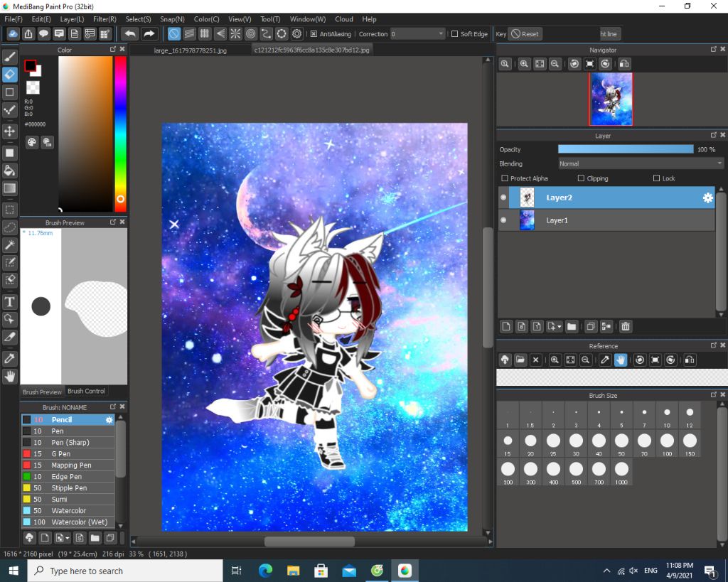The width and height of the screenshot is (728, 582).
Task: Adjust the layer Opacity slider
Action: click(x=626, y=149)
